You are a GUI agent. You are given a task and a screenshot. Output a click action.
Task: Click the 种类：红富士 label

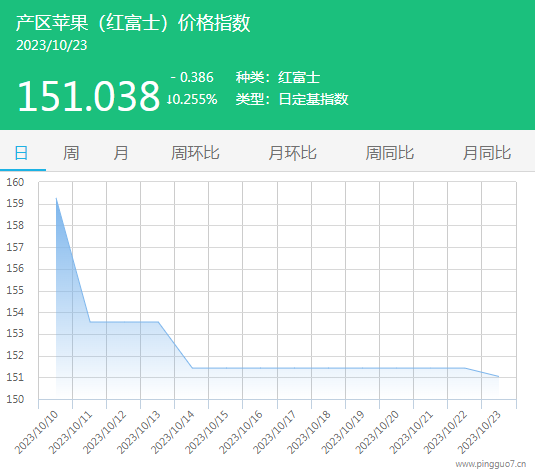278,77
